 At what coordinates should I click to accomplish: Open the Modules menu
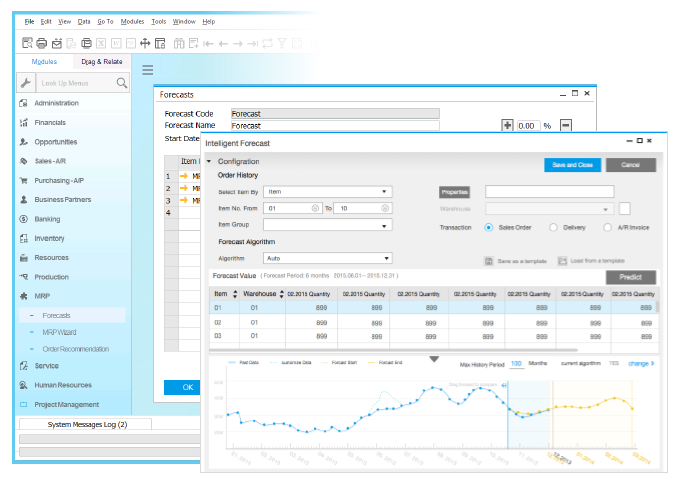[132, 21]
